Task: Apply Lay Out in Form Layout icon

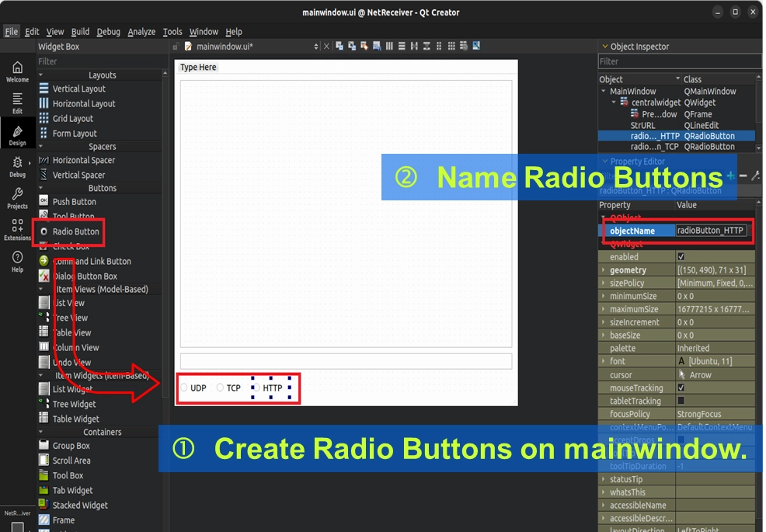Action: pyautogui.click(x=439, y=47)
